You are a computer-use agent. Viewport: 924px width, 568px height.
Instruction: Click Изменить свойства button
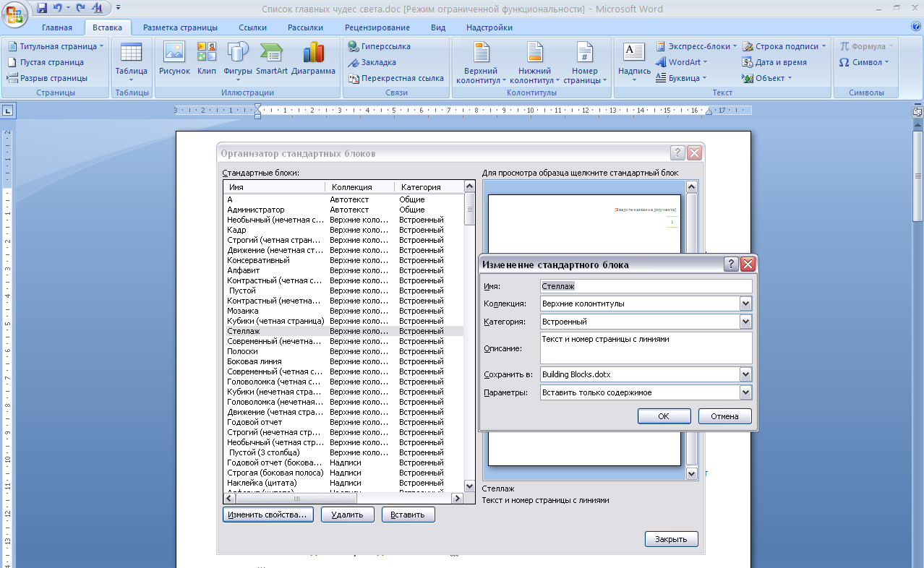268,515
